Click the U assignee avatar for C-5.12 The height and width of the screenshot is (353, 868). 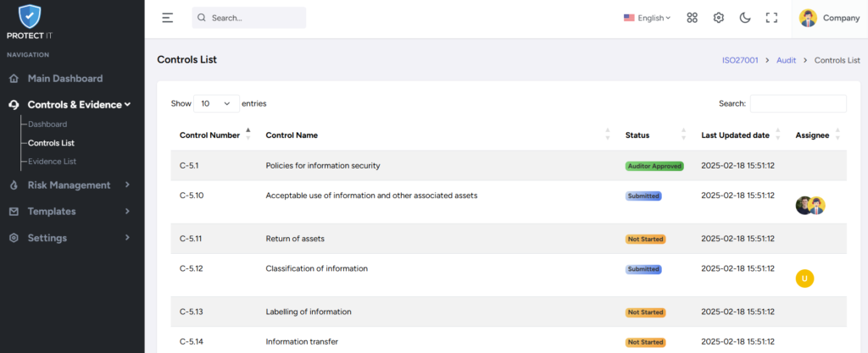(805, 279)
